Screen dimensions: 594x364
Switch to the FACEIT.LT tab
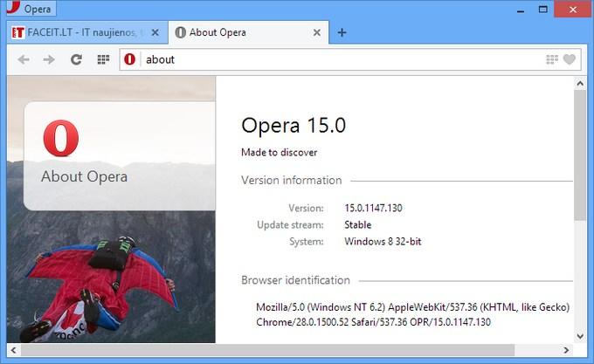[x=86, y=32]
